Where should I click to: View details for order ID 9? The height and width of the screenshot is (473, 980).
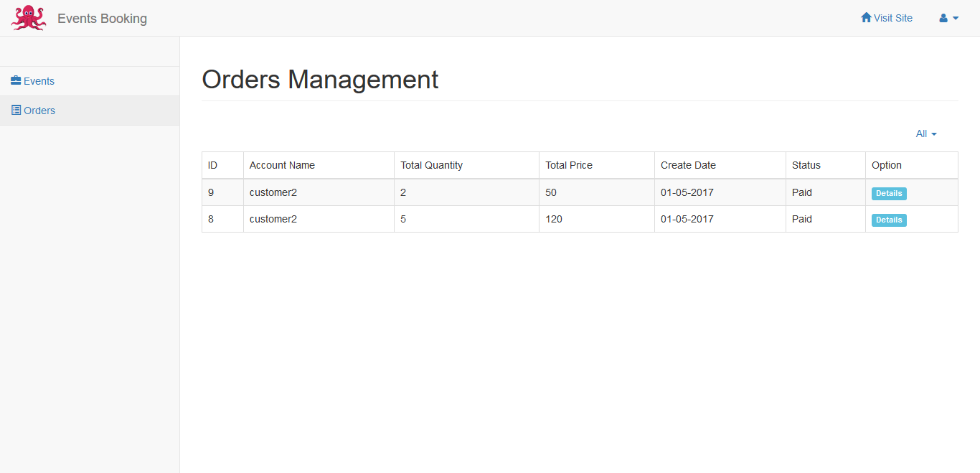[889, 194]
